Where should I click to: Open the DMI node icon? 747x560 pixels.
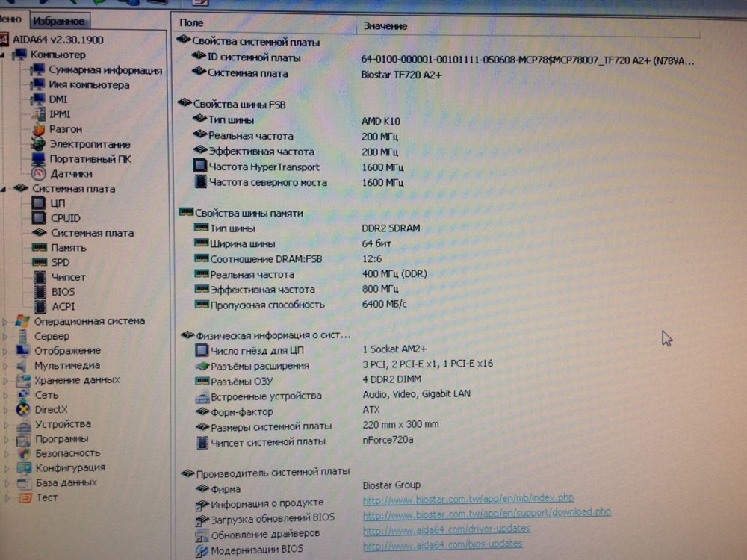point(37,99)
